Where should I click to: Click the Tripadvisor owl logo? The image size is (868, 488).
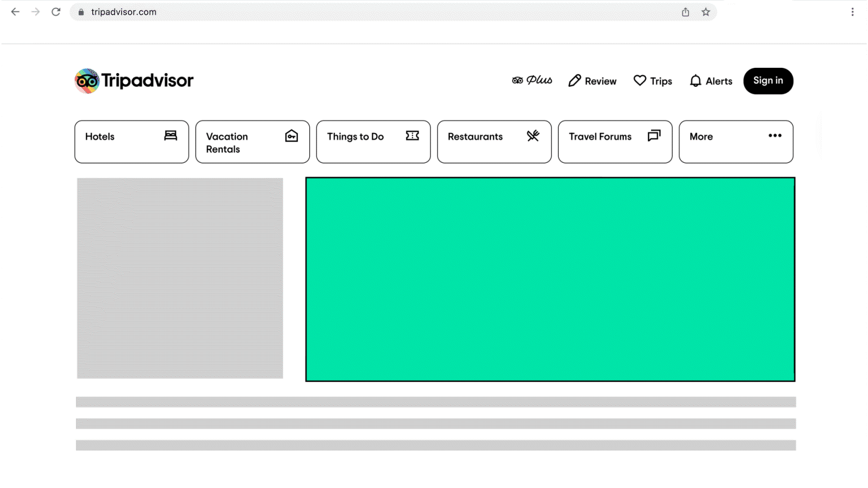point(87,81)
